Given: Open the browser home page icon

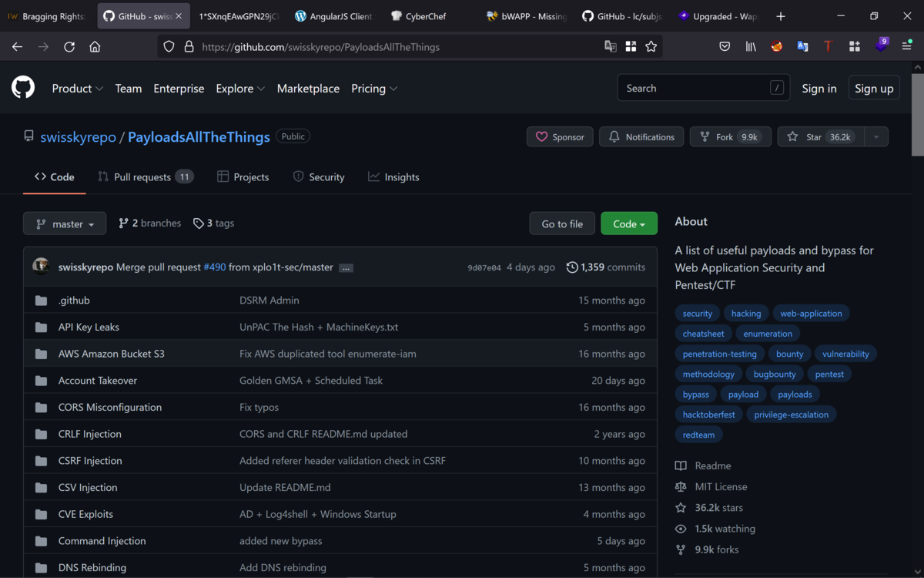Looking at the screenshot, I should [95, 47].
